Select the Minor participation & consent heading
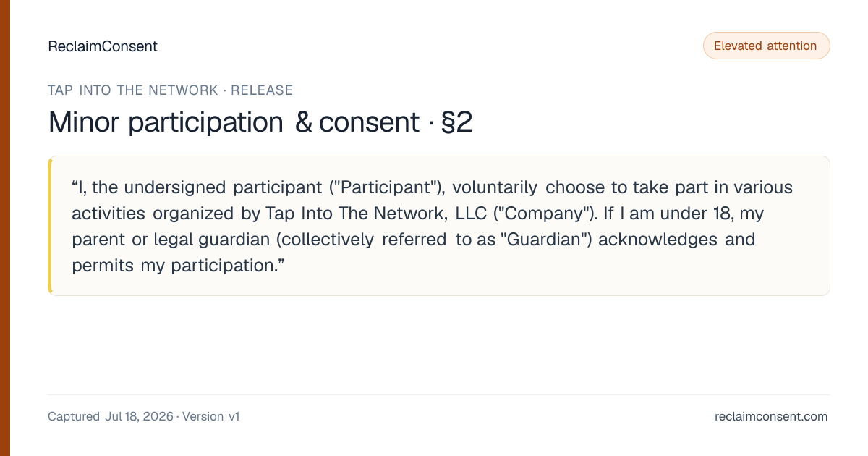This screenshot has height=456, width=868. click(234, 122)
